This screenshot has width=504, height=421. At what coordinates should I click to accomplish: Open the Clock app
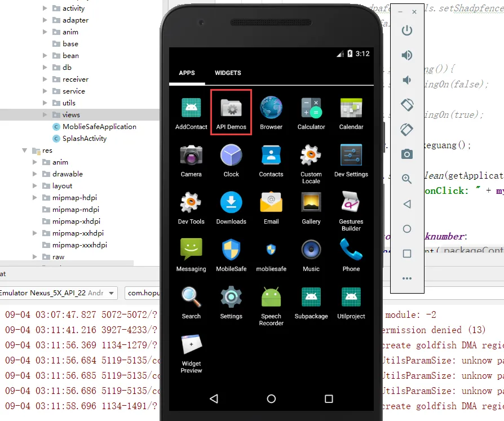point(231,160)
